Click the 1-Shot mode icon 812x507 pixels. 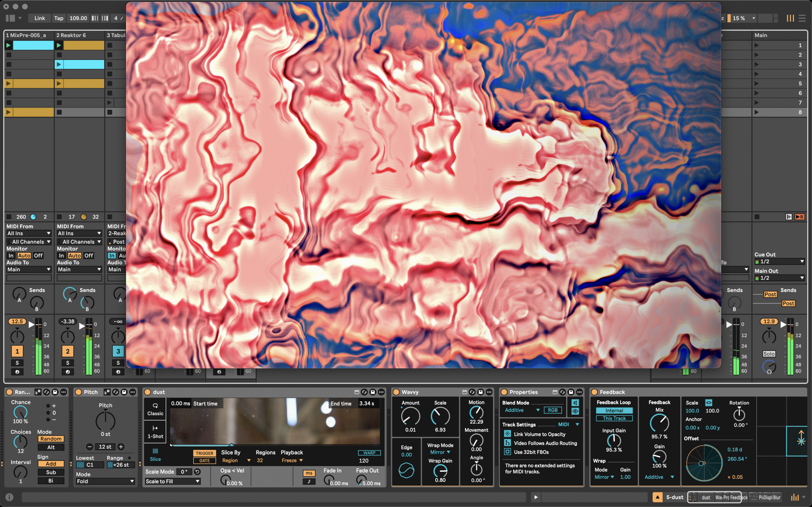coord(155,428)
